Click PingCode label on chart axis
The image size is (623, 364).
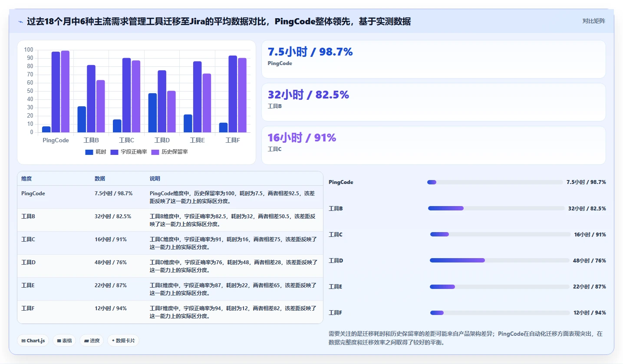tap(56, 140)
